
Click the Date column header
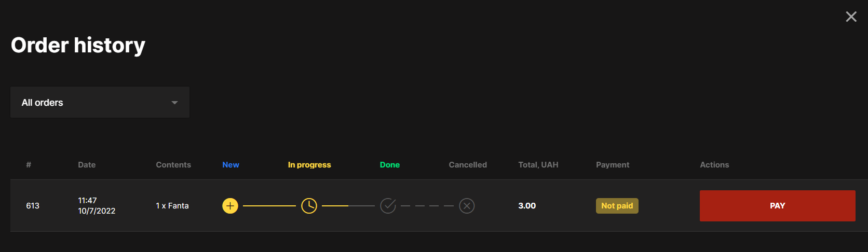87,165
